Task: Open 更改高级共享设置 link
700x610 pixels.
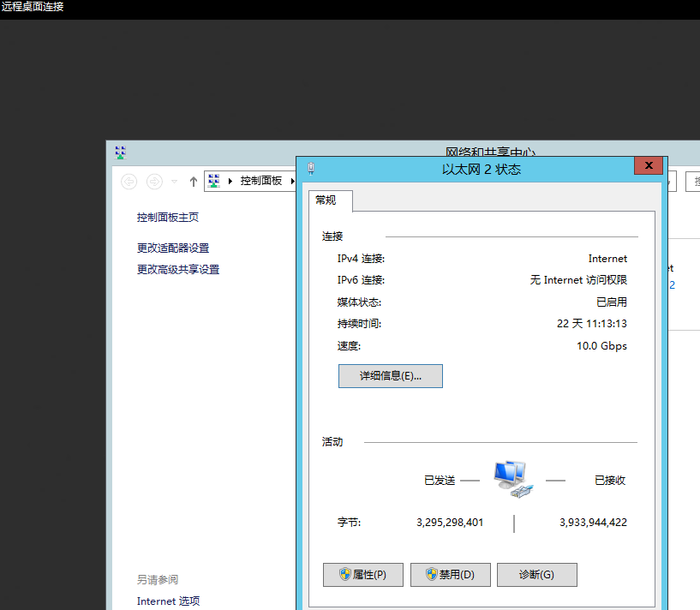Action: click(178, 270)
